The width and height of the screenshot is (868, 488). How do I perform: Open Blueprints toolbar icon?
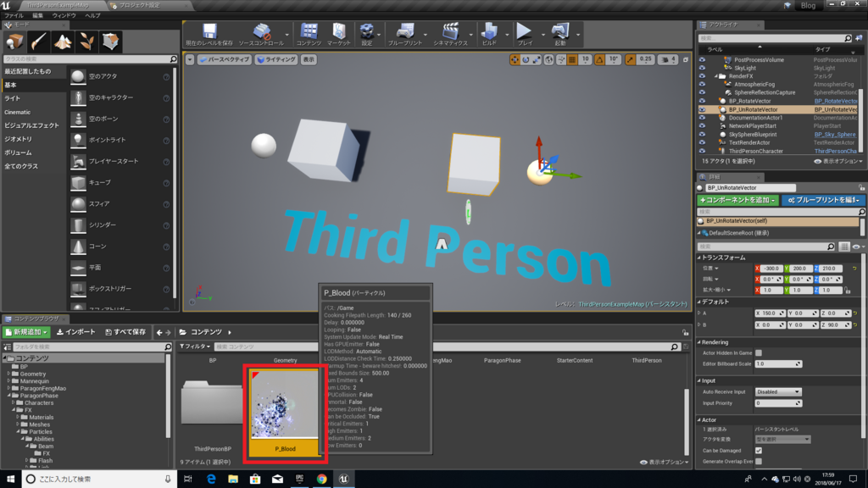(x=404, y=34)
